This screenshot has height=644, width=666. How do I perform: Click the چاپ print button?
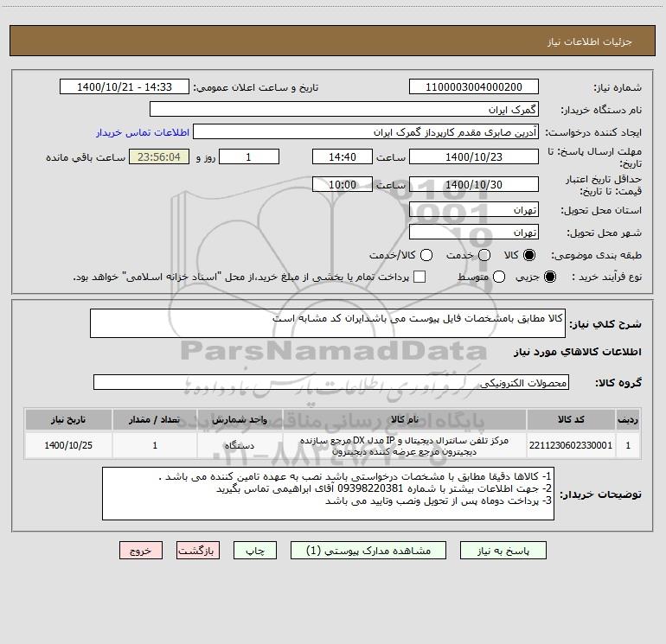pyautogui.click(x=255, y=551)
